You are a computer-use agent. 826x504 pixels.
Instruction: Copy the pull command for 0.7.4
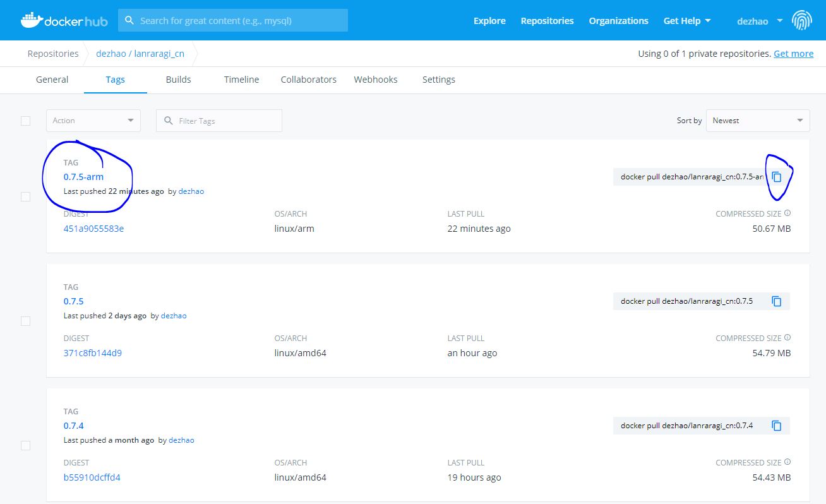777,426
